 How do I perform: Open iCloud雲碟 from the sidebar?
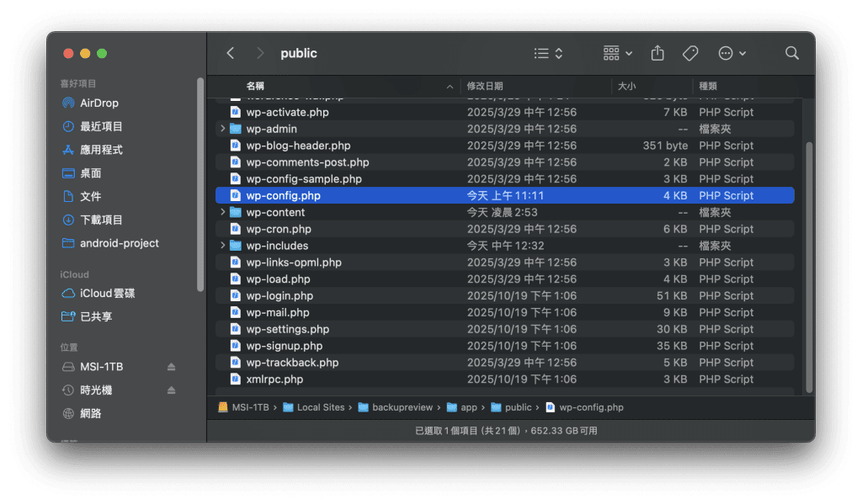[107, 293]
